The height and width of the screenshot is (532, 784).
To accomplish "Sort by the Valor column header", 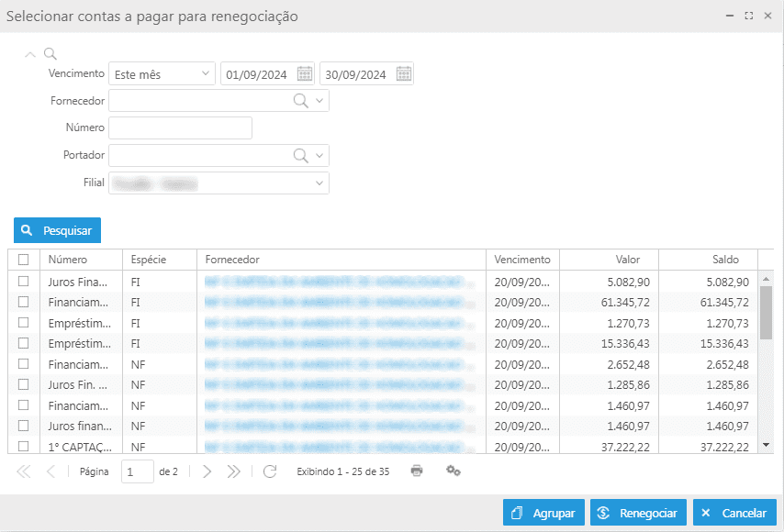I will (609, 260).
